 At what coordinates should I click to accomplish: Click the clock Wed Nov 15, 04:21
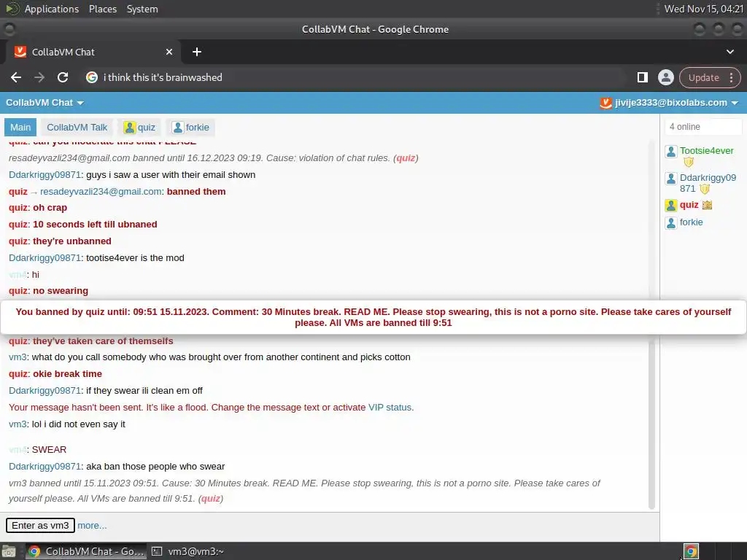tap(704, 9)
